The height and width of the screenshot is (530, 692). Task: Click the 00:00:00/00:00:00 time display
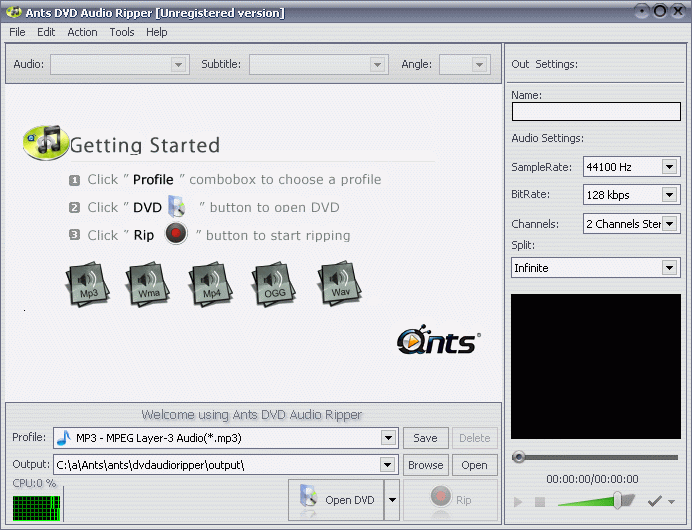click(592, 479)
